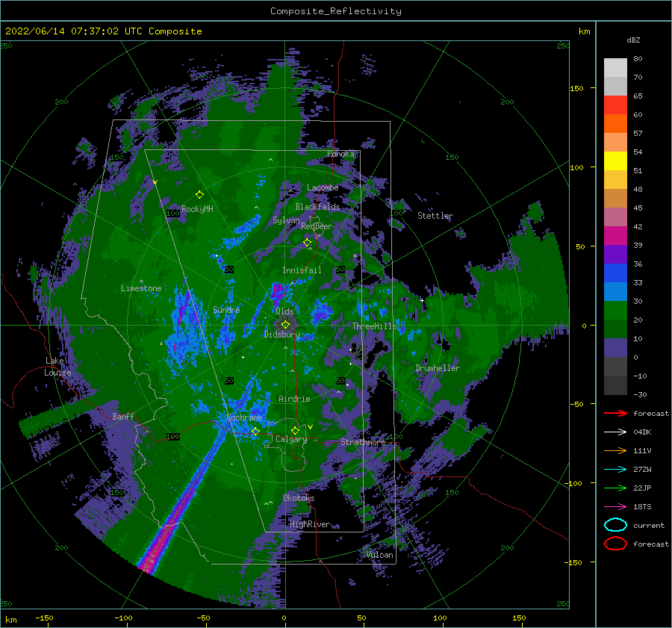Click the Okotoks label
672x628 pixels.
tap(299, 498)
